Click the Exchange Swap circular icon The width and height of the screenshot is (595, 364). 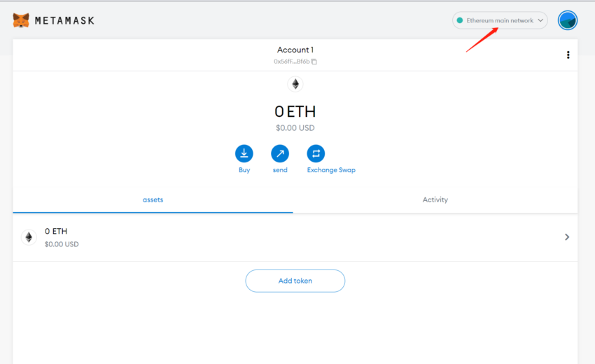(x=316, y=154)
